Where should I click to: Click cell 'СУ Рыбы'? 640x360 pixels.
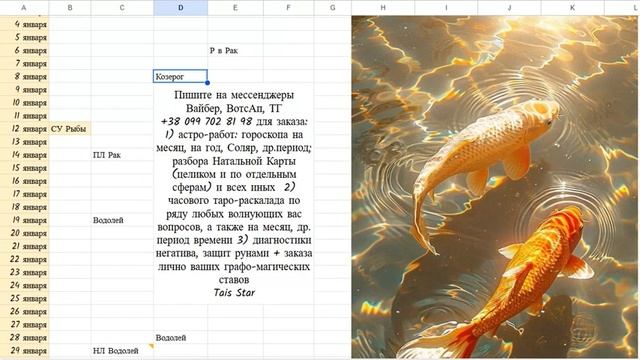point(70,129)
